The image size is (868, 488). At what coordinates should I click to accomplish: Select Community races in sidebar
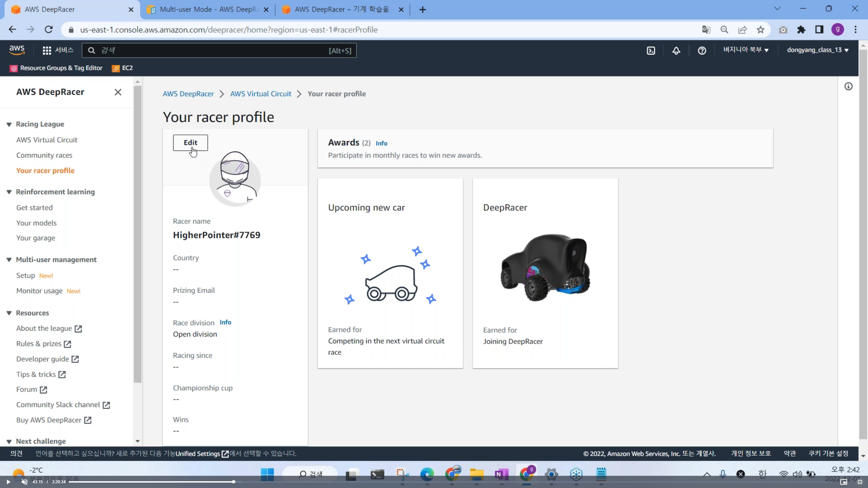click(x=44, y=155)
